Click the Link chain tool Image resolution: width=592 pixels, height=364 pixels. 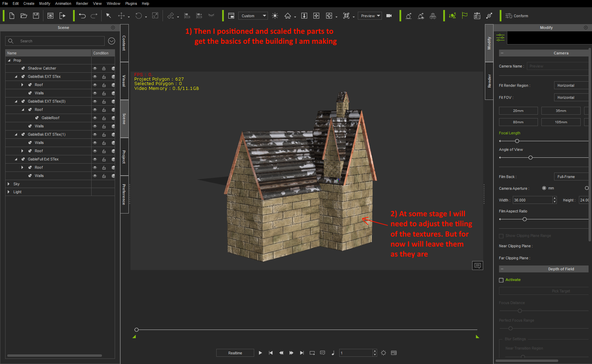click(x=170, y=16)
